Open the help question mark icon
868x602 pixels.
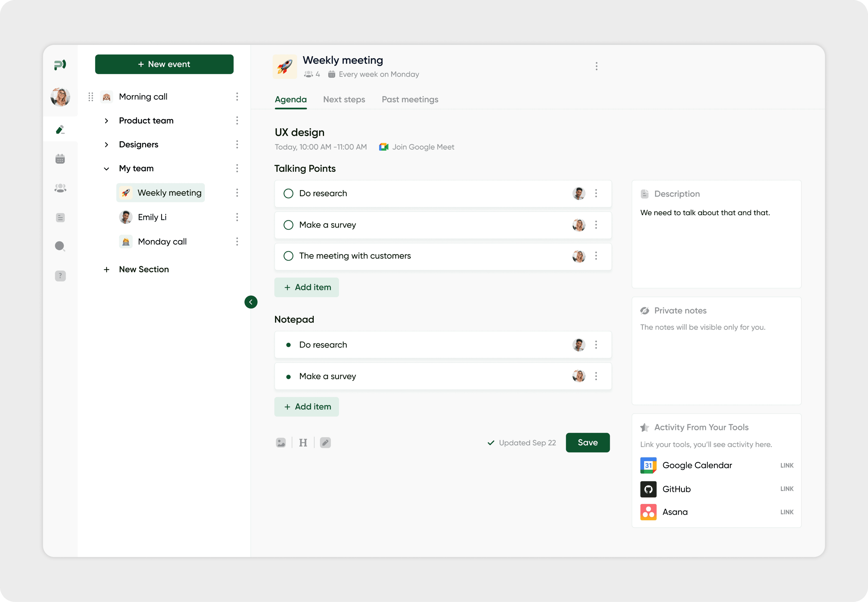[x=60, y=276]
